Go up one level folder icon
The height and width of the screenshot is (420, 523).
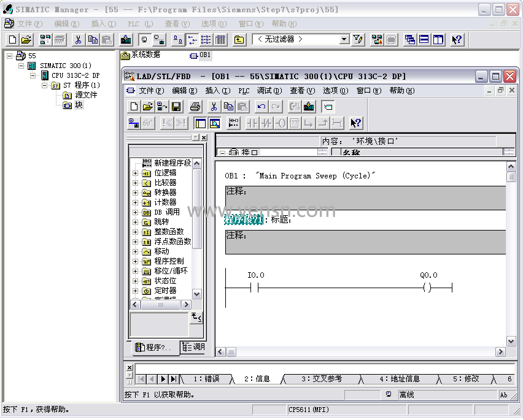(239, 40)
